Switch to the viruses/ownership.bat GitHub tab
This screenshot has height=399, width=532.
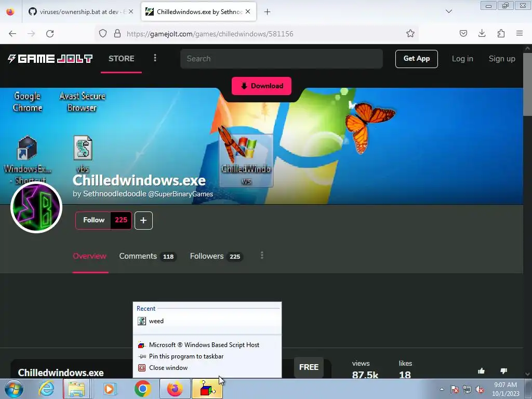(x=80, y=12)
